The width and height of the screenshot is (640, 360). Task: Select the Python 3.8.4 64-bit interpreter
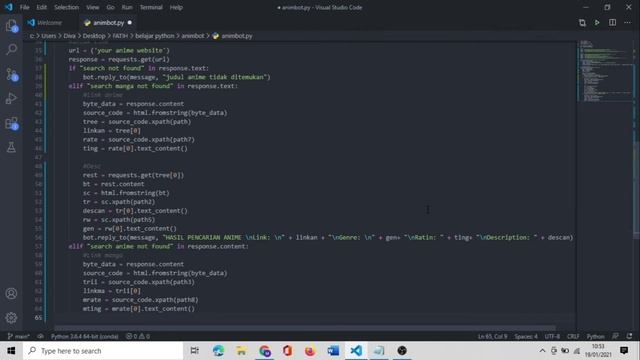point(84,336)
